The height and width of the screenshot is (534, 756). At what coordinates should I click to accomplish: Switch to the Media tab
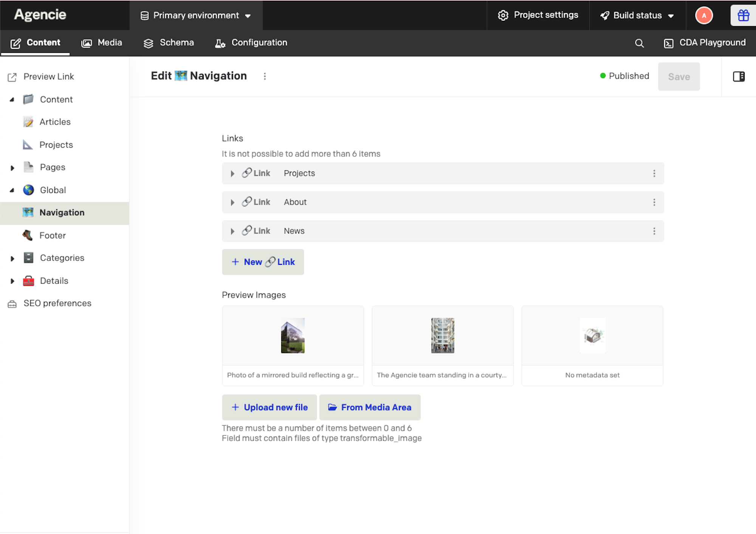(x=102, y=43)
